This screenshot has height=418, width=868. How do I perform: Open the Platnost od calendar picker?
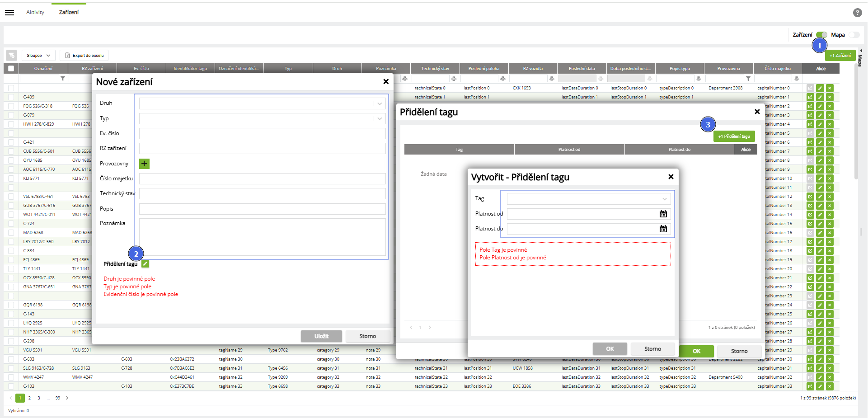(663, 214)
